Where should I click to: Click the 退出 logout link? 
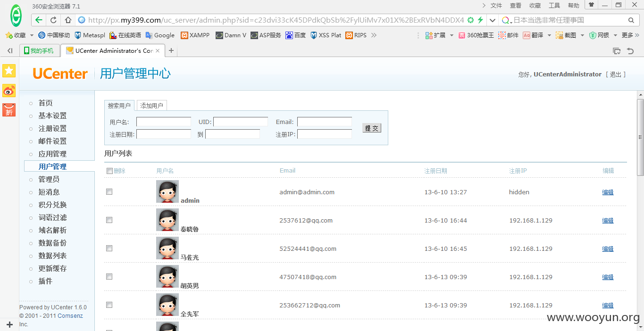coord(616,74)
